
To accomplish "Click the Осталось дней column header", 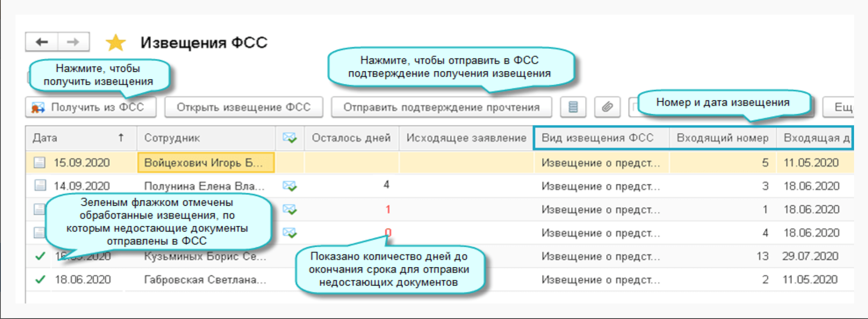I will pos(351,138).
